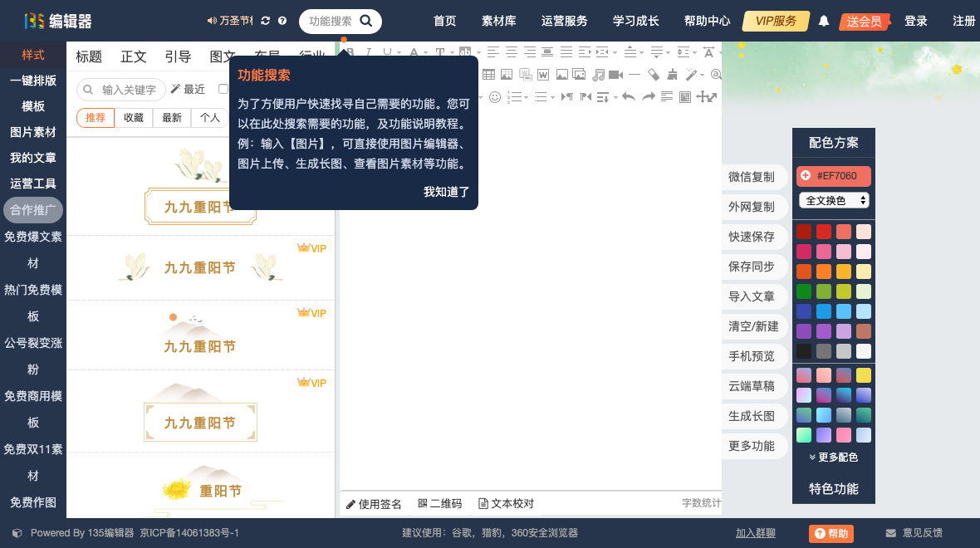Image resolution: width=980 pixels, height=548 pixels.
Task: Tick the checkbox beside 最近
Action: point(223,90)
